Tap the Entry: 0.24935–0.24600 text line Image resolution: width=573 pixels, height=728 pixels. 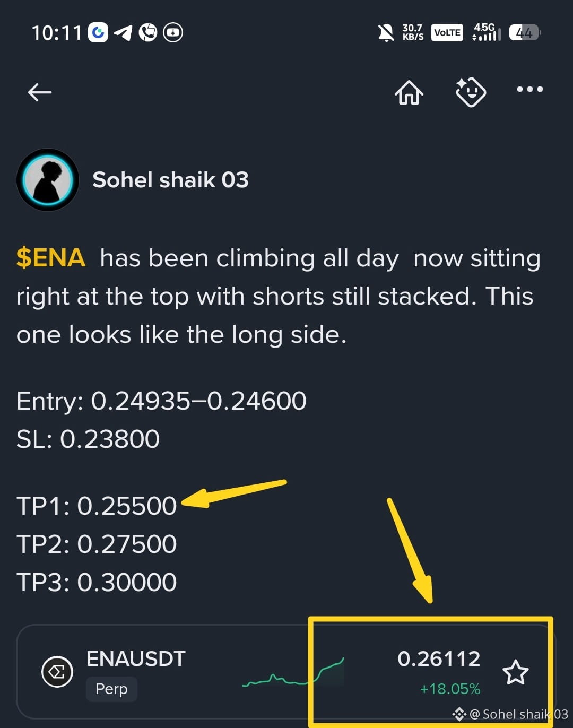(161, 401)
